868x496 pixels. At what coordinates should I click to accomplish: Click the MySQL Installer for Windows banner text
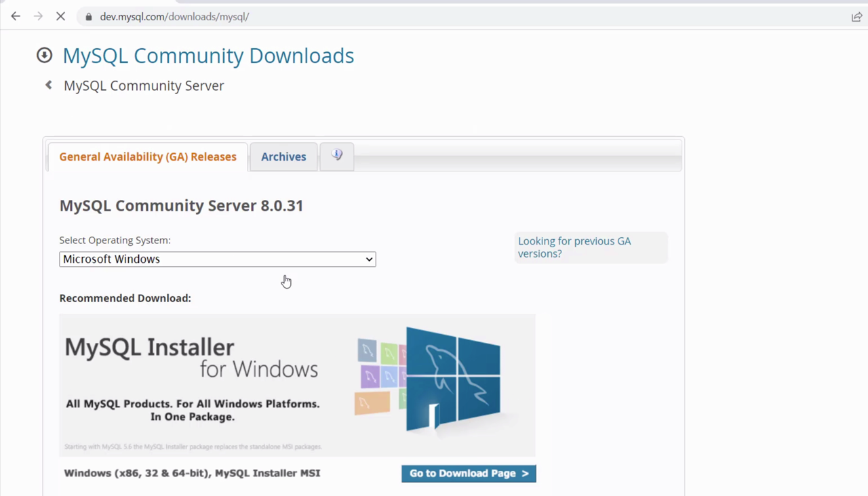(191, 358)
